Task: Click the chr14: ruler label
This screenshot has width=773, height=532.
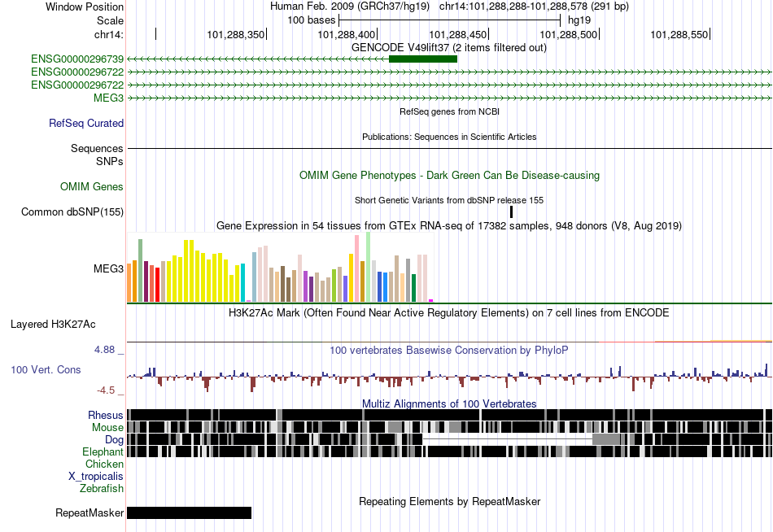Action: pyautogui.click(x=109, y=34)
